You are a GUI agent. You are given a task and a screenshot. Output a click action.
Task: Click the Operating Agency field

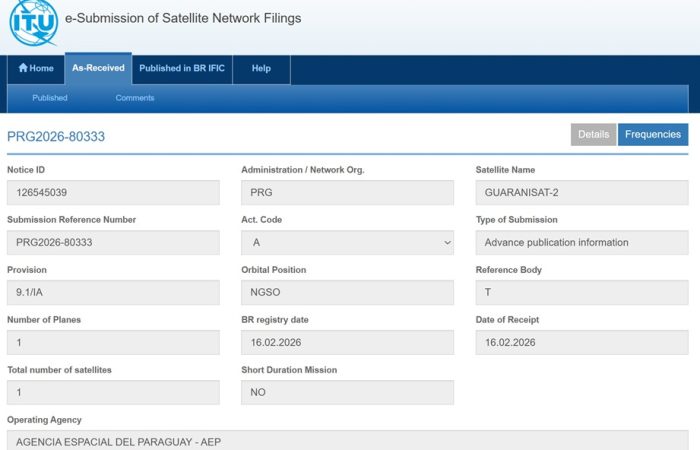click(x=347, y=440)
